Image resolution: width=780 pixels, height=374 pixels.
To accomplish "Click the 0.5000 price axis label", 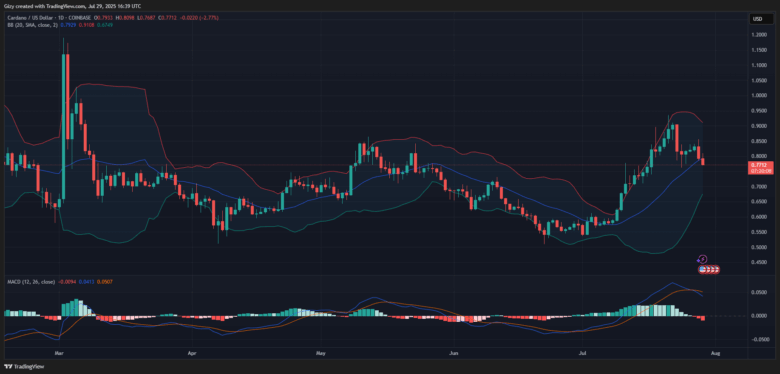I will [759, 247].
